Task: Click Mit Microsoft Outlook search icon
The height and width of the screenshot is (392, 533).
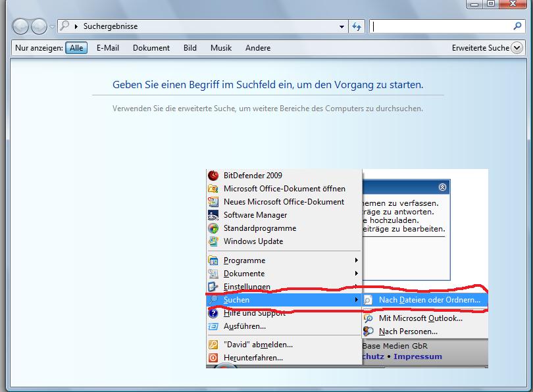Action: (368, 318)
